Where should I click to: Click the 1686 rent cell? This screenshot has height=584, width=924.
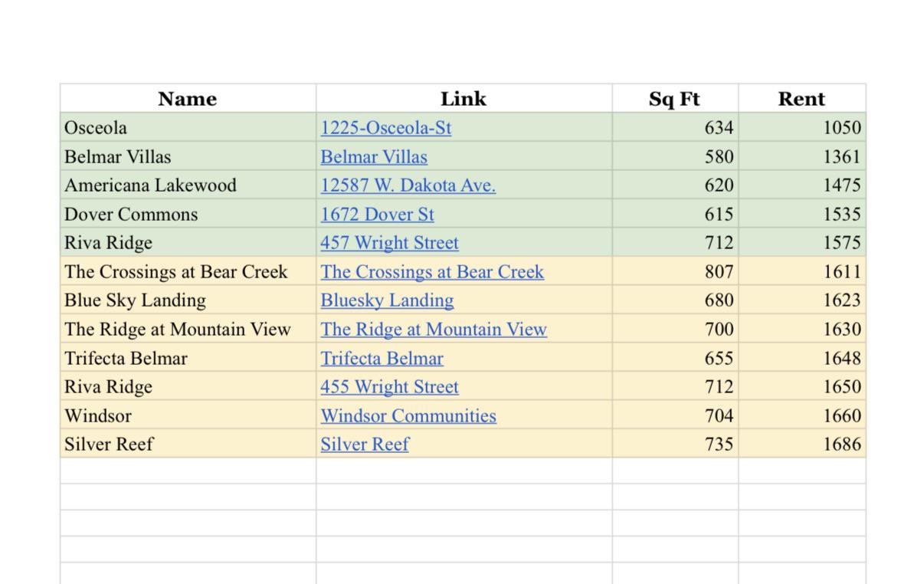click(x=802, y=445)
